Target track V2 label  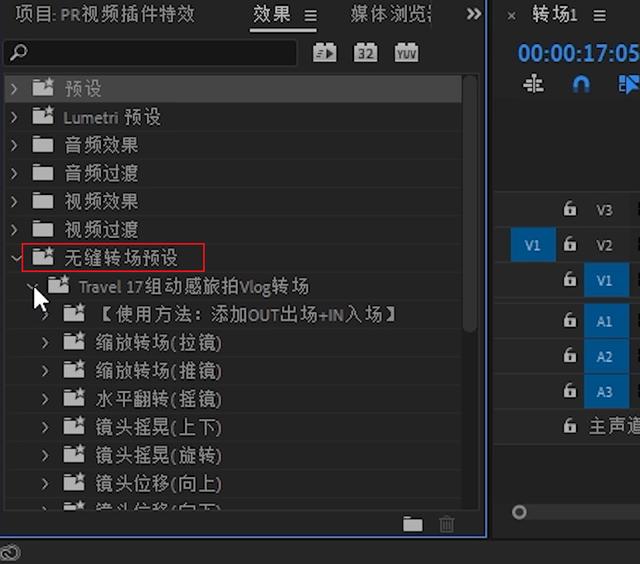point(604,246)
